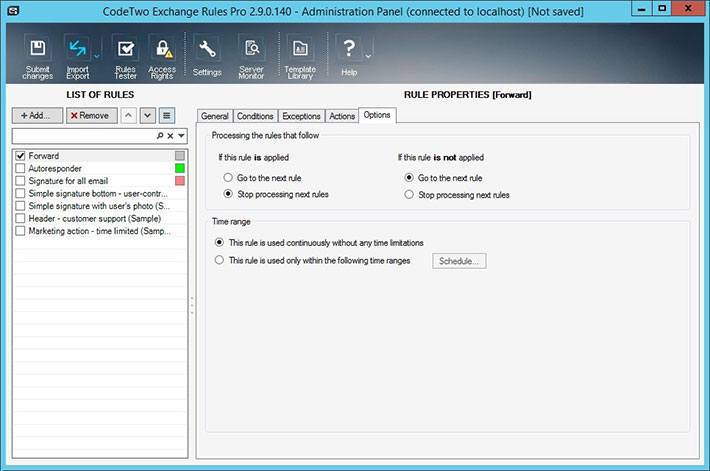Open the Server Monitor
The width and height of the screenshot is (710, 471).
(251, 58)
